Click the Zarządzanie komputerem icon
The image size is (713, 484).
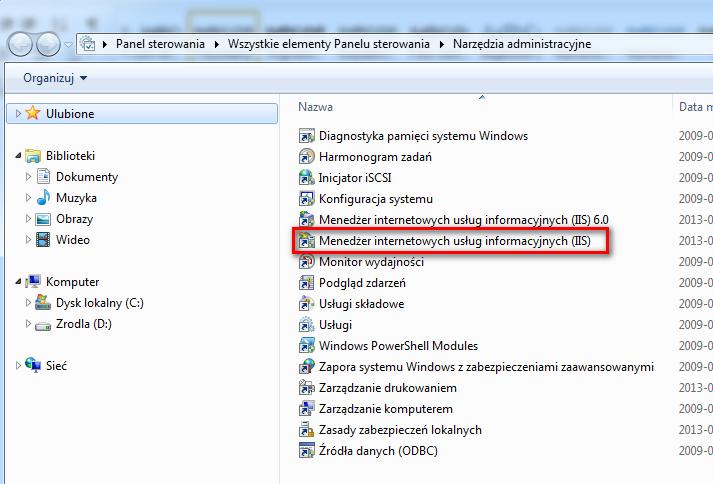tap(306, 408)
